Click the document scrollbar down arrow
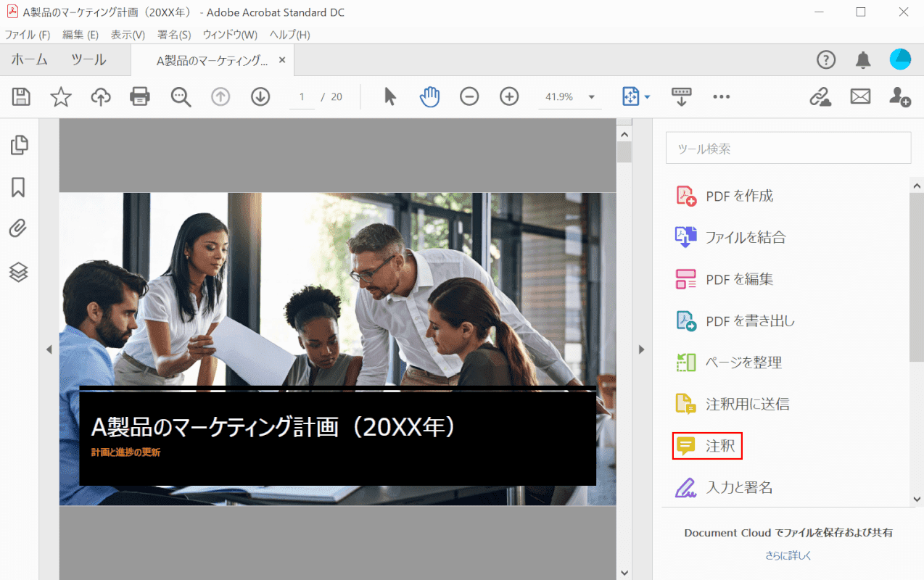Image resolution: width=924 pixels, height=580 pixels. [x=624, y=572]
